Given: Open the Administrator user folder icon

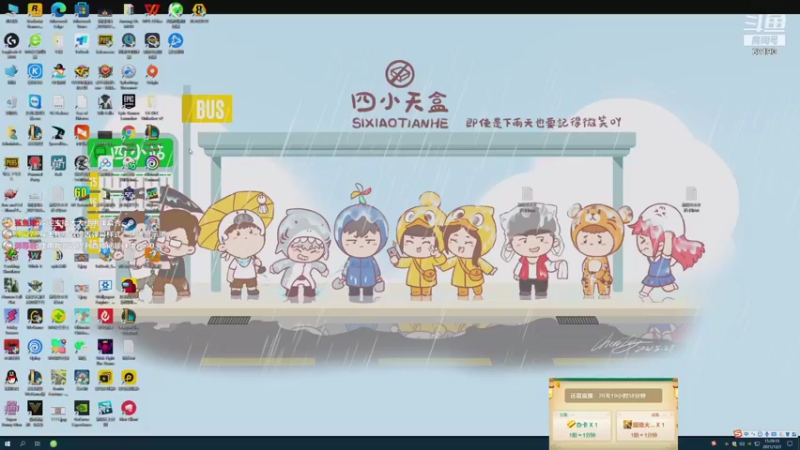Looking at the screenshot, I should click(11, 134).
